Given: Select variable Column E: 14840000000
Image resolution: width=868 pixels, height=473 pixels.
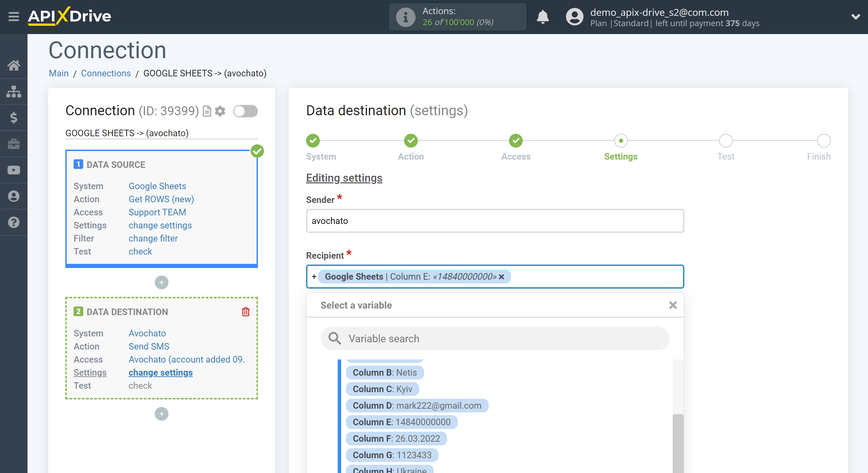Looking at the screenshot, I should [x=402, y=422].
